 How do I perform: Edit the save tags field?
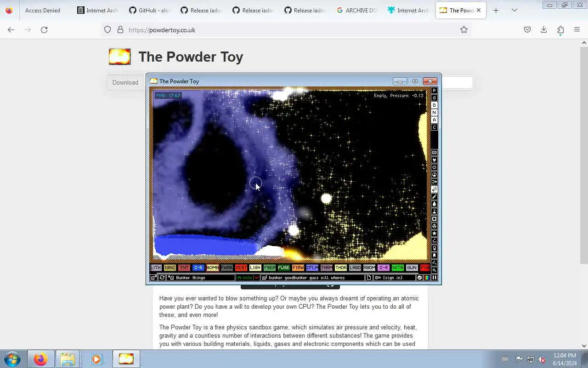point(312,277)
